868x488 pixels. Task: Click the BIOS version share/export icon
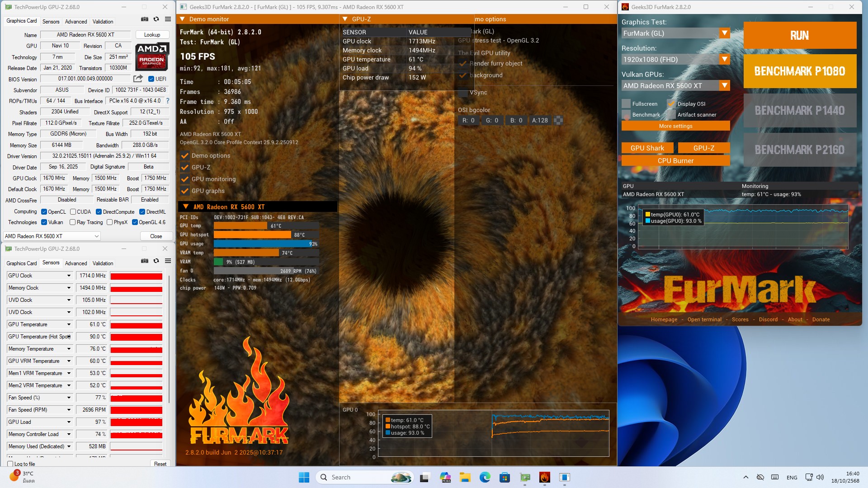click(138, 79)
